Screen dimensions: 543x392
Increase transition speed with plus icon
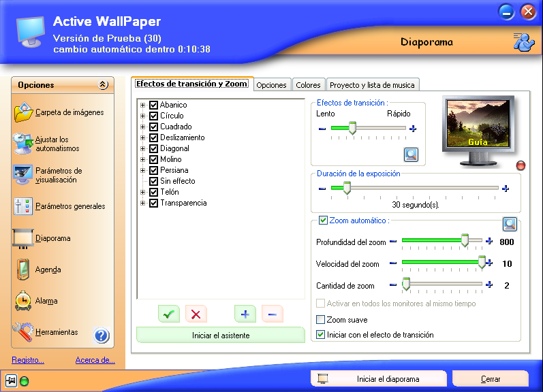coord(413,129)
